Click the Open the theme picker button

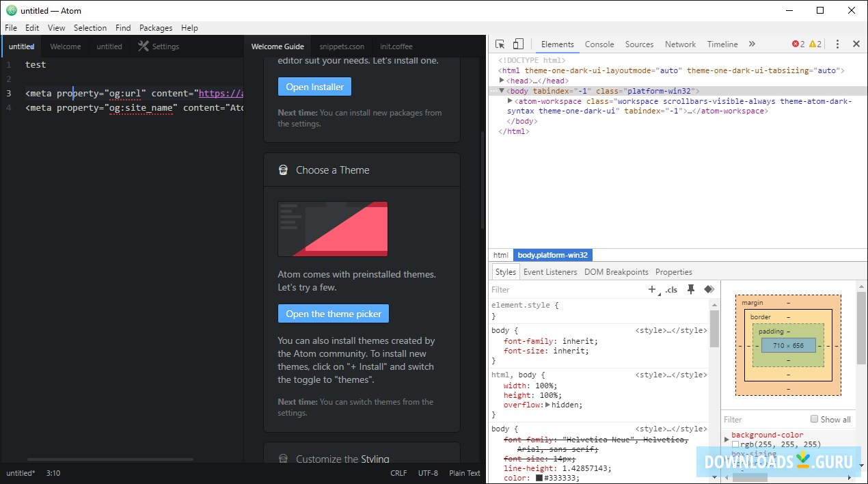point(334,313)
